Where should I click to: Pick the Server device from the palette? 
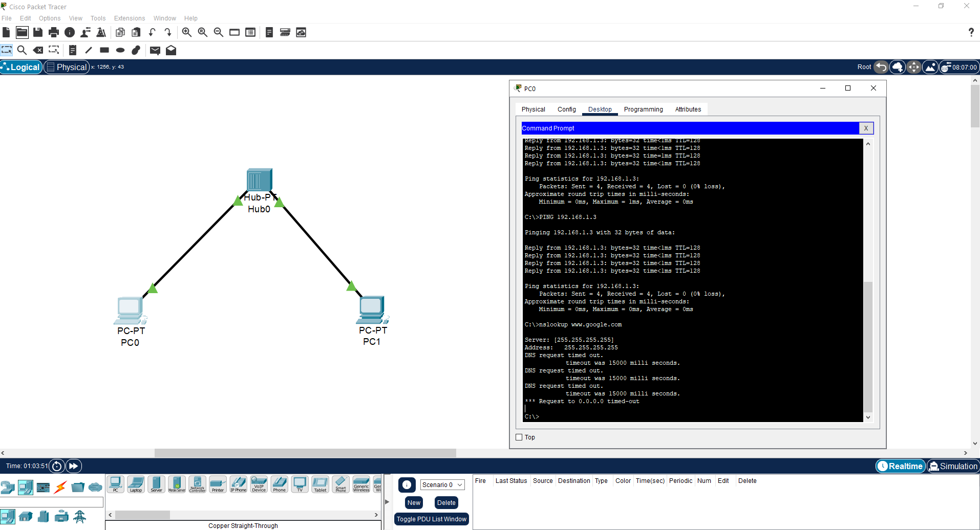coord(156,484)
